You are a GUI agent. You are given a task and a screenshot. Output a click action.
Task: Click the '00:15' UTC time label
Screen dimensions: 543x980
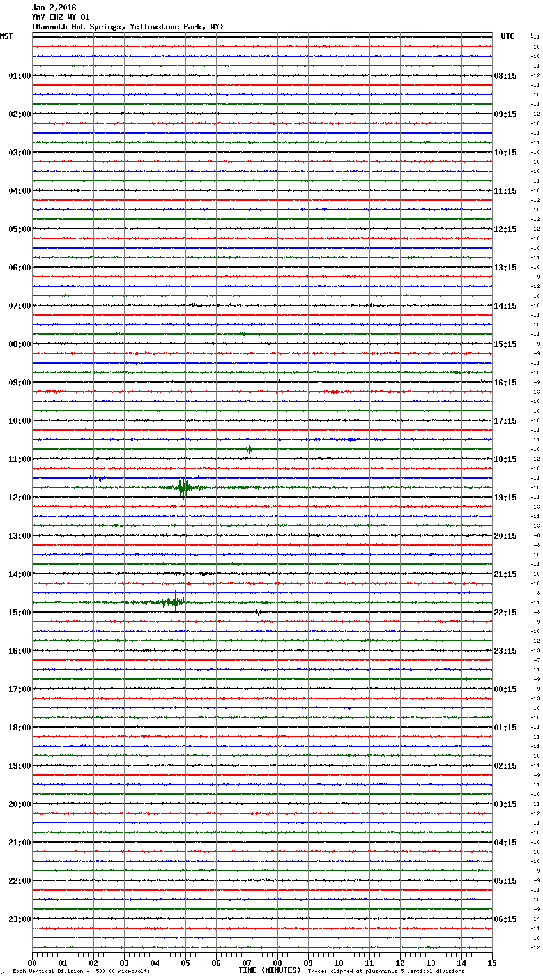[505, 689]
